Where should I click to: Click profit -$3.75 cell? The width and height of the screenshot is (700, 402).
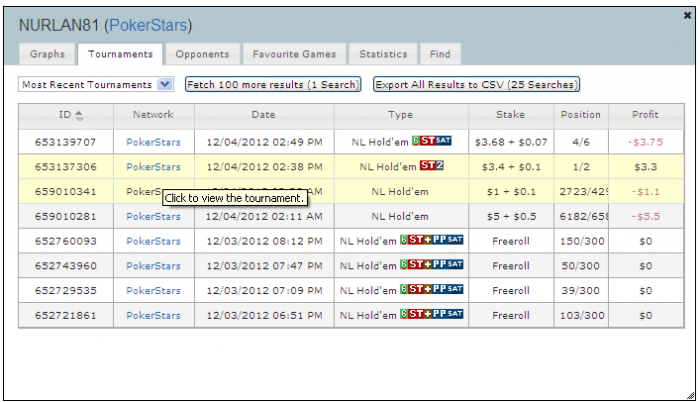pos(646,142)
